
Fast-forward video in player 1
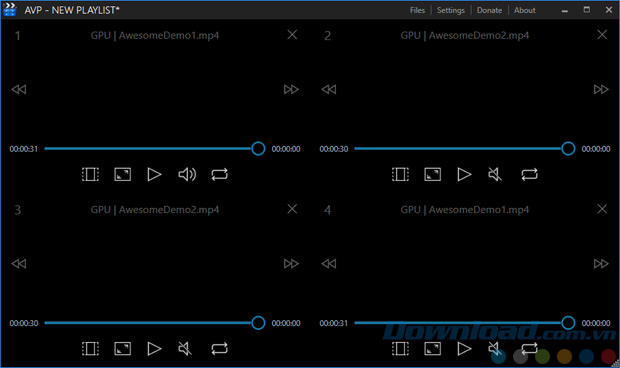291,89
